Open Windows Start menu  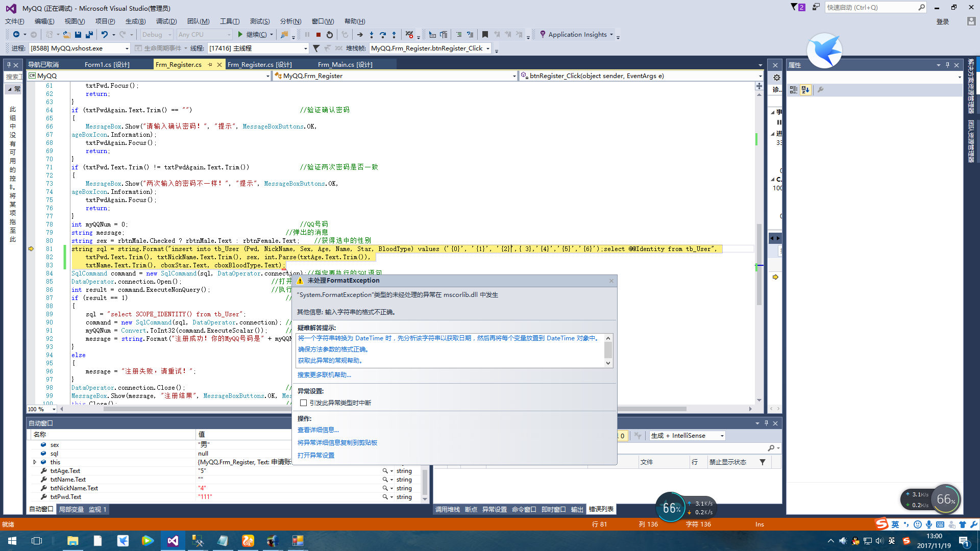(12, 540)
